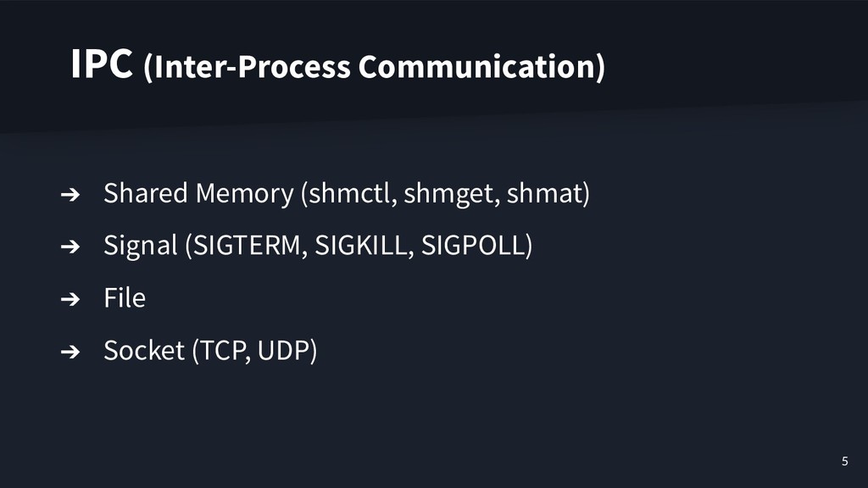Click the arrow bullet beside Socket
This screenshot has height=488, width=868.
click(x=70, y=352)
